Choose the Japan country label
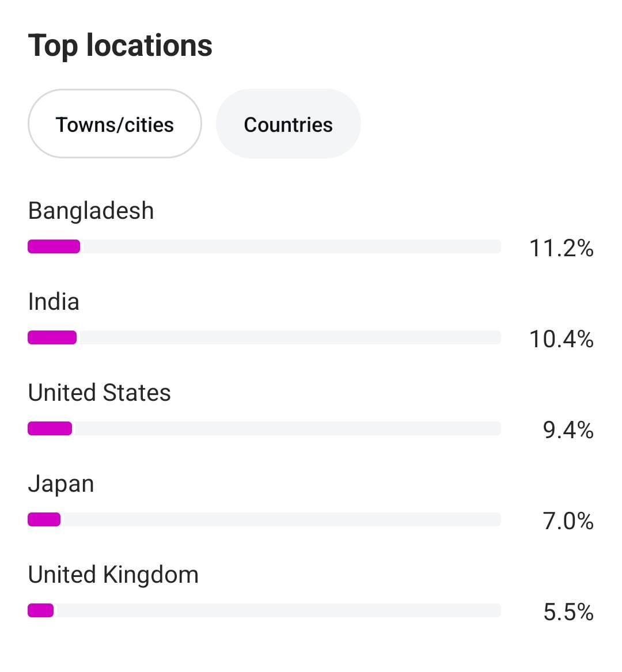Image resolution: width=622 pixels, height=672 pixels. (60, 484)
